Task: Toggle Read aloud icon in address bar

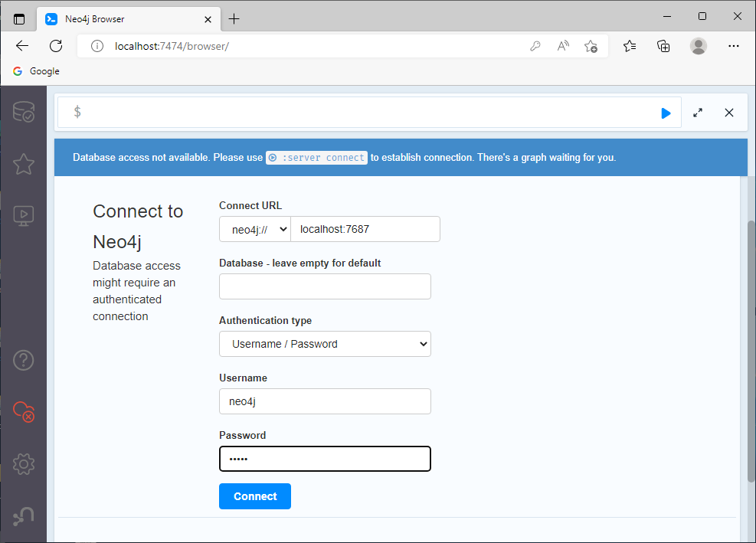Action: tap(563, 46)
